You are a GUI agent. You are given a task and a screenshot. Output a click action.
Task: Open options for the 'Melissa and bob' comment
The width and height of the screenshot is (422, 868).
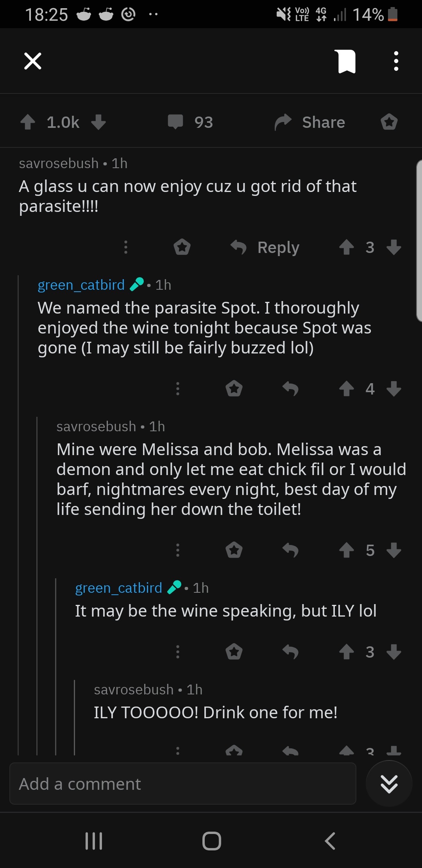(178, 550)
